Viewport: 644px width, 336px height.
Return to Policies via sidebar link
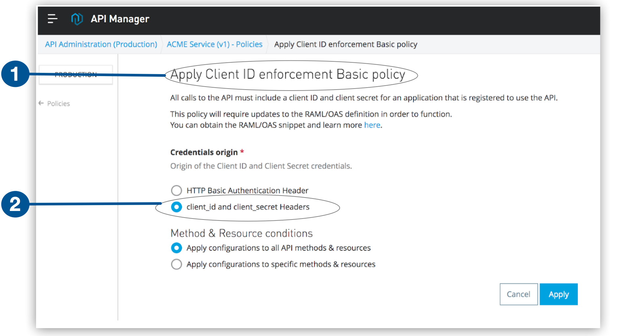click(x=59, y=103)
